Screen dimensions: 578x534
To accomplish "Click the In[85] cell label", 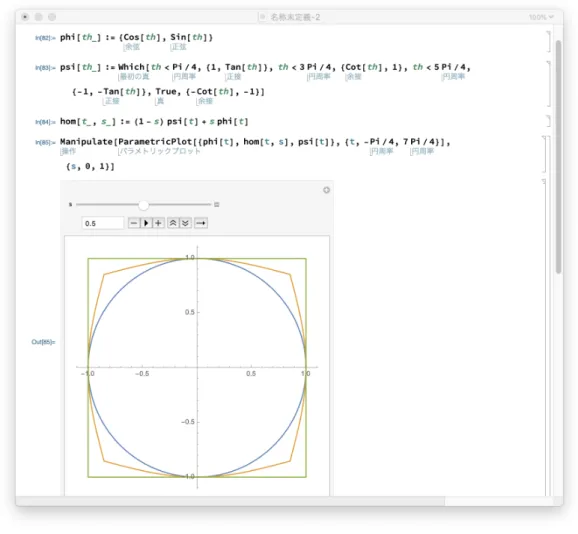I will pos(45,142).
